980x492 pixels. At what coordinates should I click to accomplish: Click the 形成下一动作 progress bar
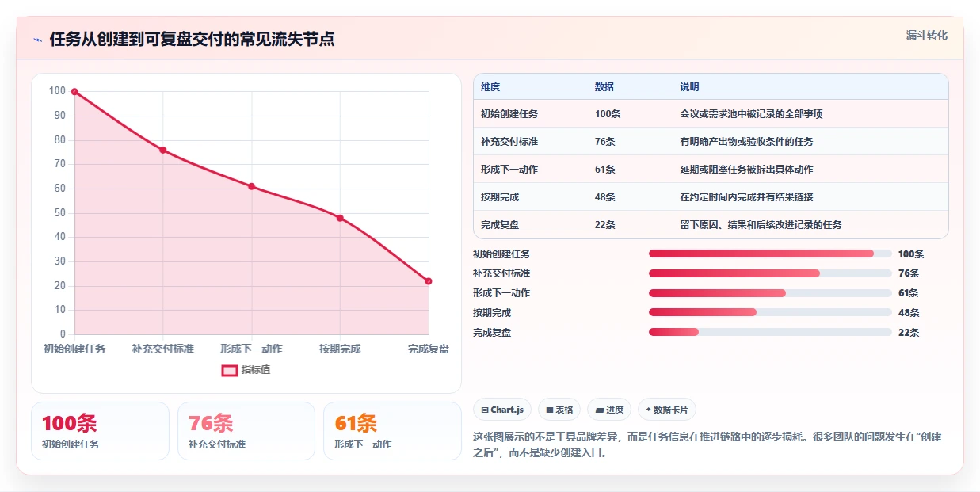click(770, 293)
